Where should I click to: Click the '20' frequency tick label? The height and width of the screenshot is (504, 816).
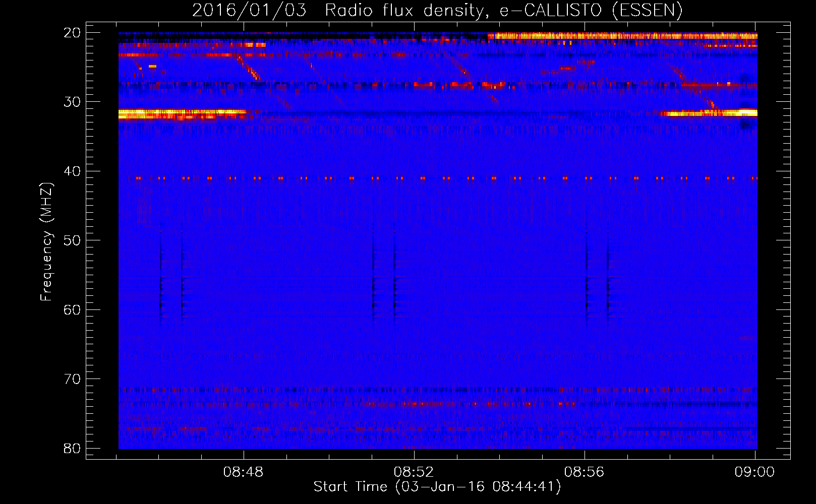(72, 33)
